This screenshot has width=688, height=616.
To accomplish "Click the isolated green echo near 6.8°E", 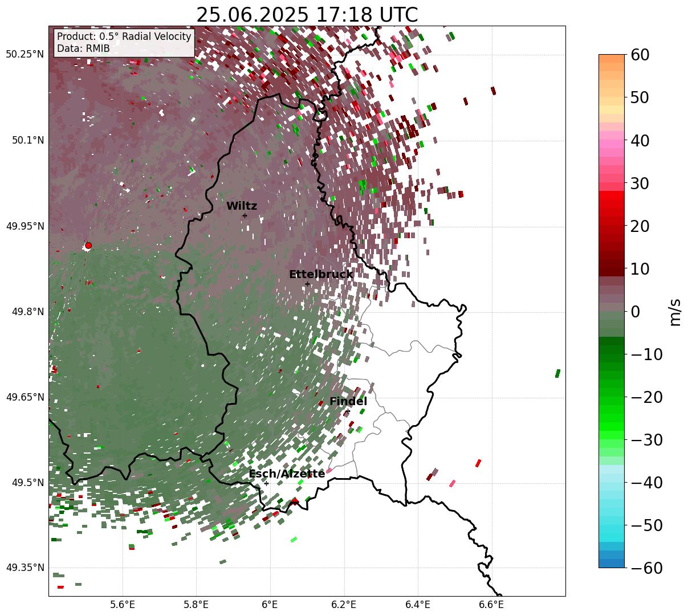I will pos(557,373).
